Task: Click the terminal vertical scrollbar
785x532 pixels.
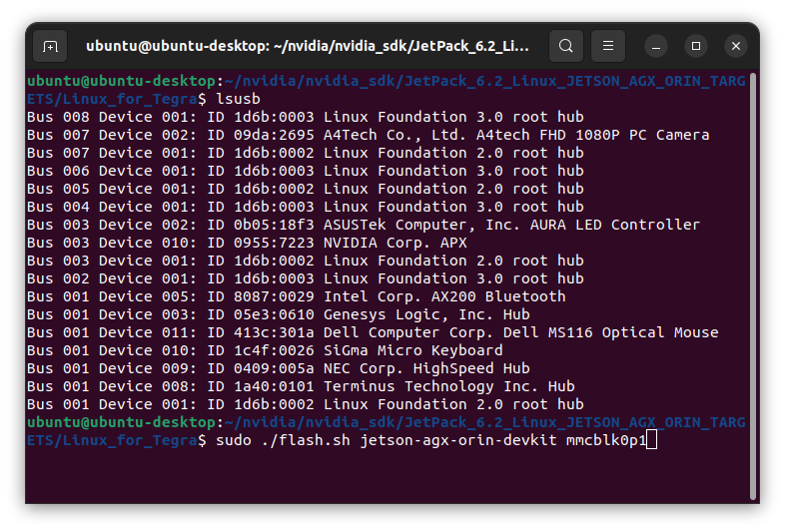Action: tap(752, 286)
